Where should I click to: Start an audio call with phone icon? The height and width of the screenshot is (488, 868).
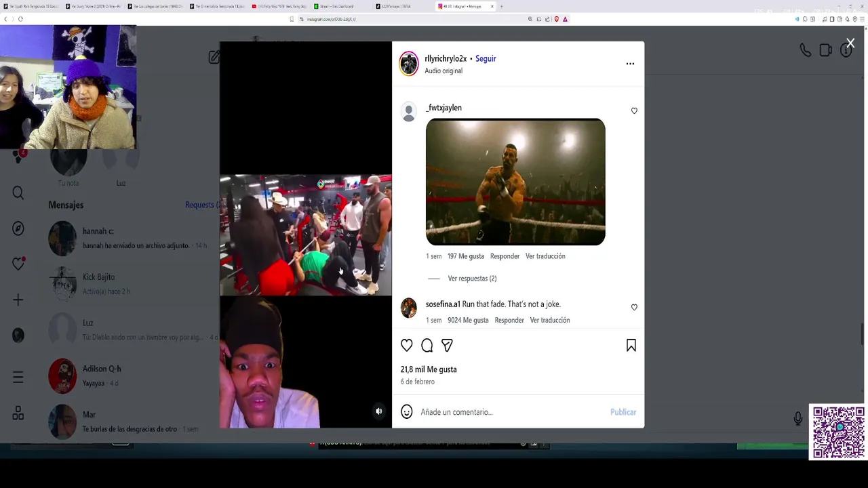click(805, 50)
